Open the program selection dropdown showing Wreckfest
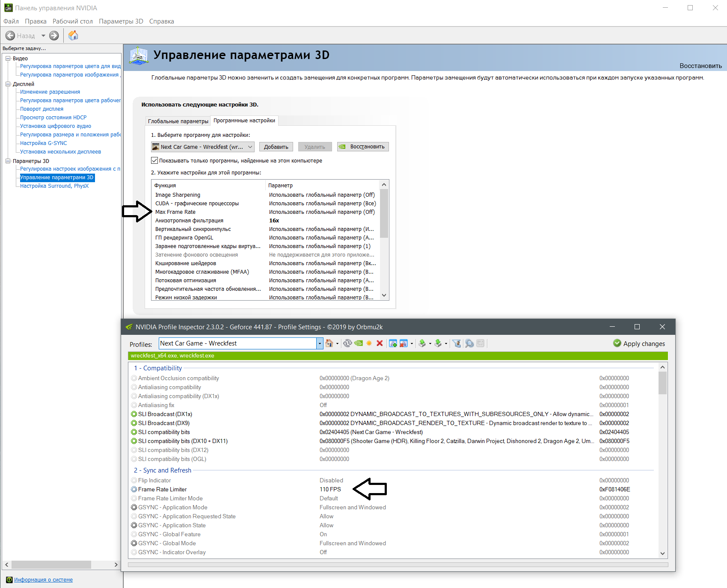Image resolution: width=727 pixels, height=588 pixels. point(203,147)
